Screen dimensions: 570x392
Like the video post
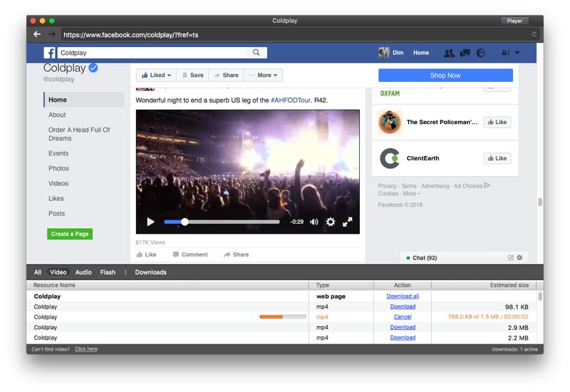pyautogui.click(x=146, y=254)
